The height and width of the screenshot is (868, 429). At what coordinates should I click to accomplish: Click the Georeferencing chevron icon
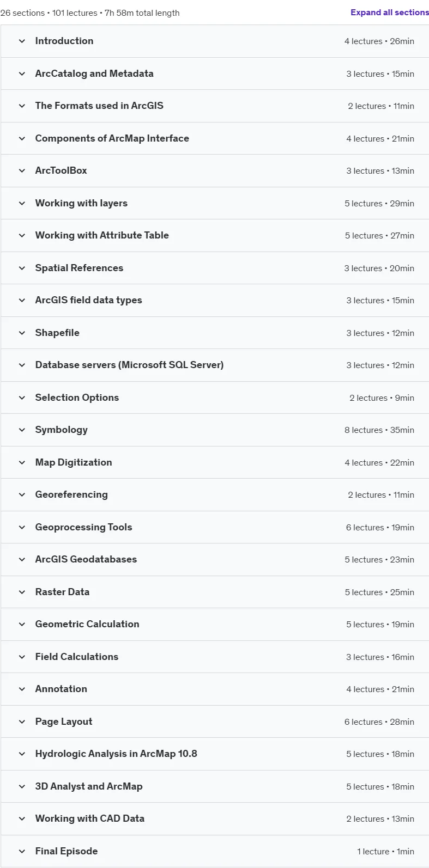(x=22, y=495)
